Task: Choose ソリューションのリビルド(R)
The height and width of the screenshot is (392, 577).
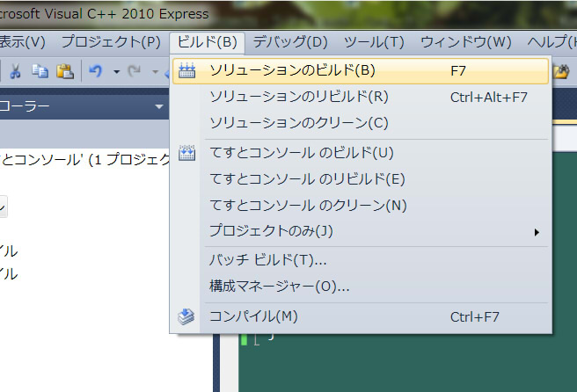Action: (x=361, y=97)
